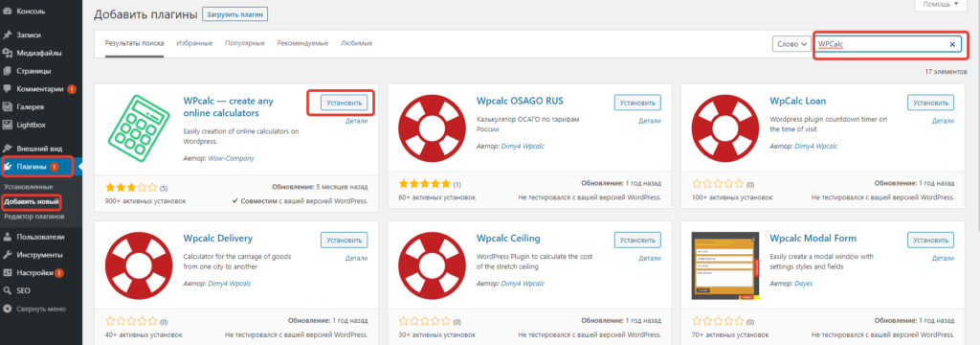980x345 pixels.
Task: Open Установленные plugins submenu
Action: click(28, 187)
